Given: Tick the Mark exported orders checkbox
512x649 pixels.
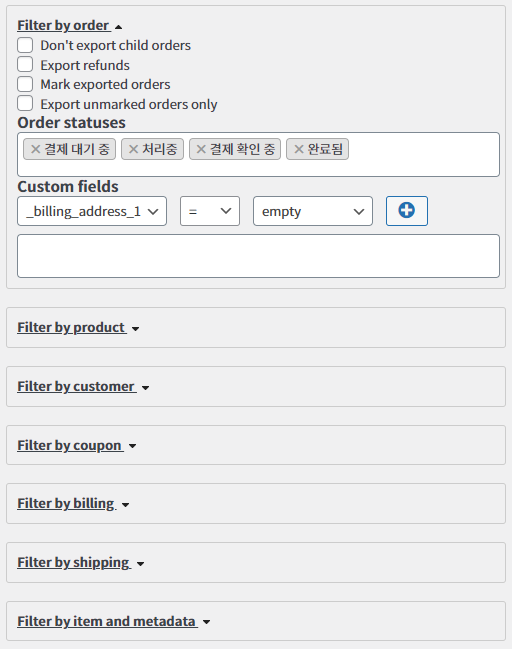Looking at the screenshot, I should (25, 84).
